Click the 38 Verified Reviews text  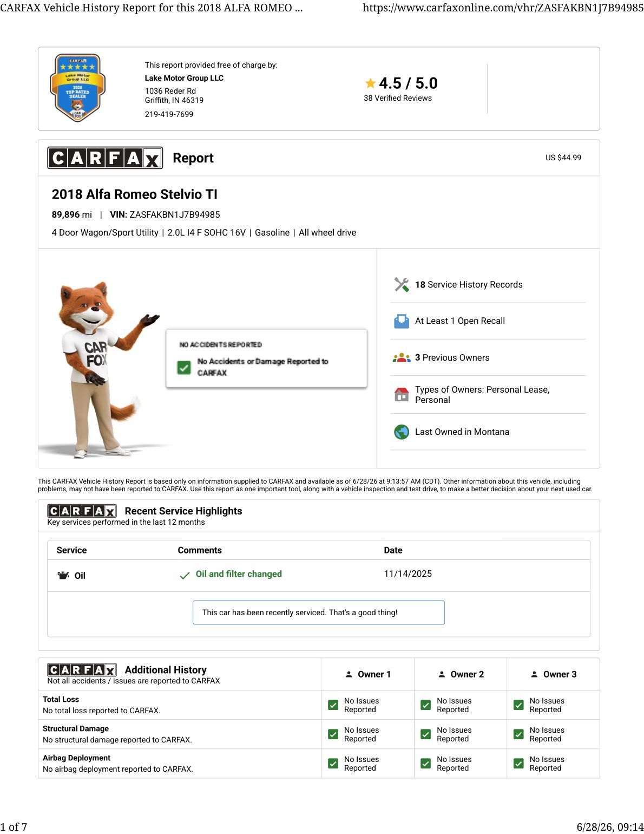pos(398,98)
